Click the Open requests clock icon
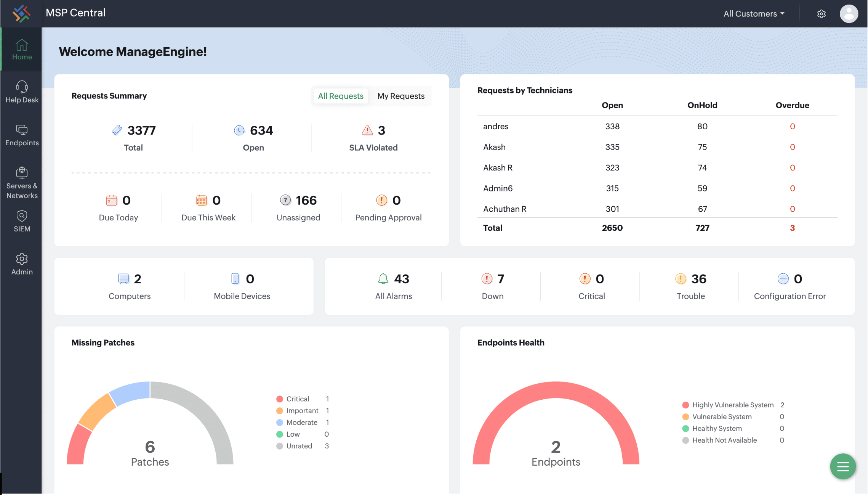Screen dimensions: 868x495 pos(239,130)
